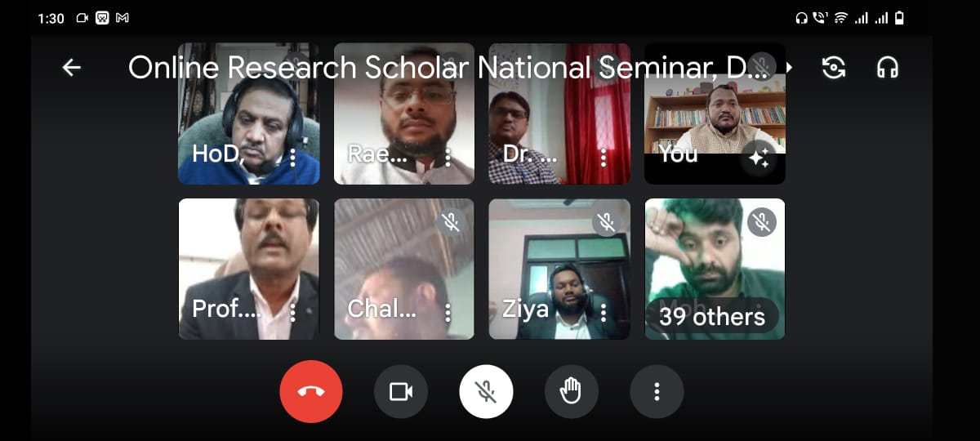Screen dimensions: 980x441
Task: Open three-dot menu on Chal... tile
Action: pyautogui.click(x=448, y=312)
